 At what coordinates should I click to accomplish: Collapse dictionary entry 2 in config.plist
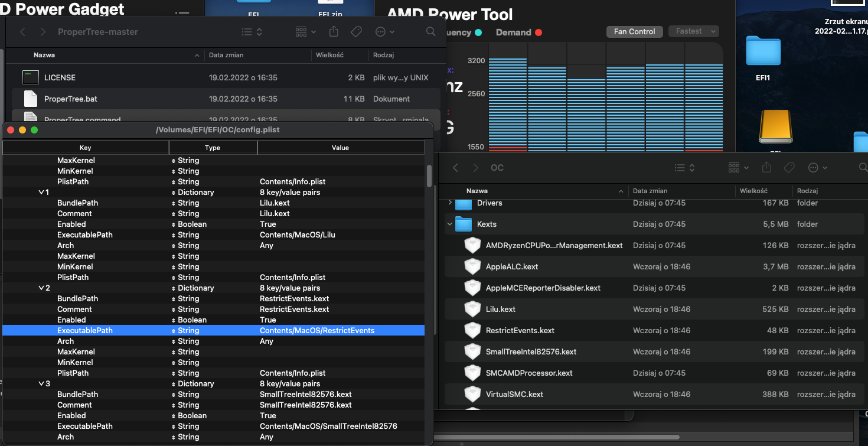coord(41,288)
